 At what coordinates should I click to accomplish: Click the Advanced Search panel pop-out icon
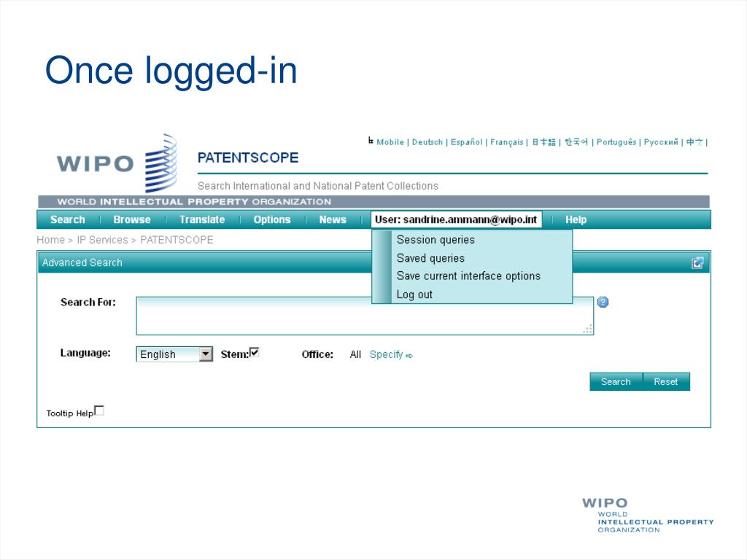pos(697,262)
